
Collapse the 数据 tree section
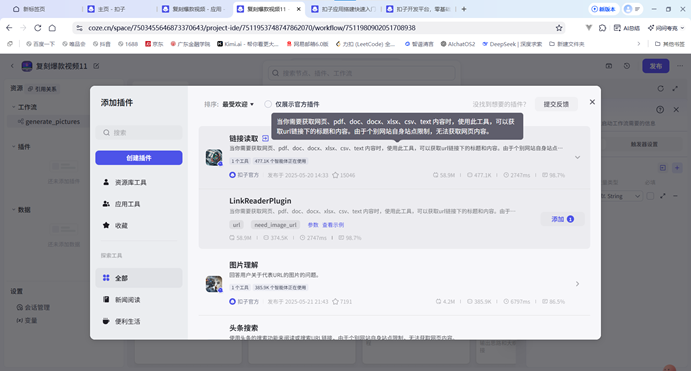(14, 210)
